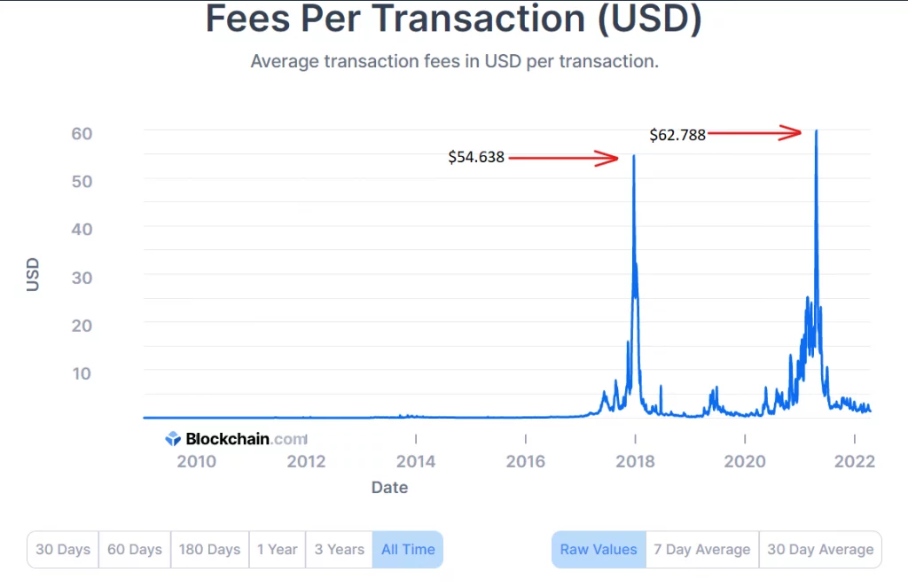Click the $54.638 peak annotation label
The width and height of the screenshot is (908, 588).
[x=476, y=157]
